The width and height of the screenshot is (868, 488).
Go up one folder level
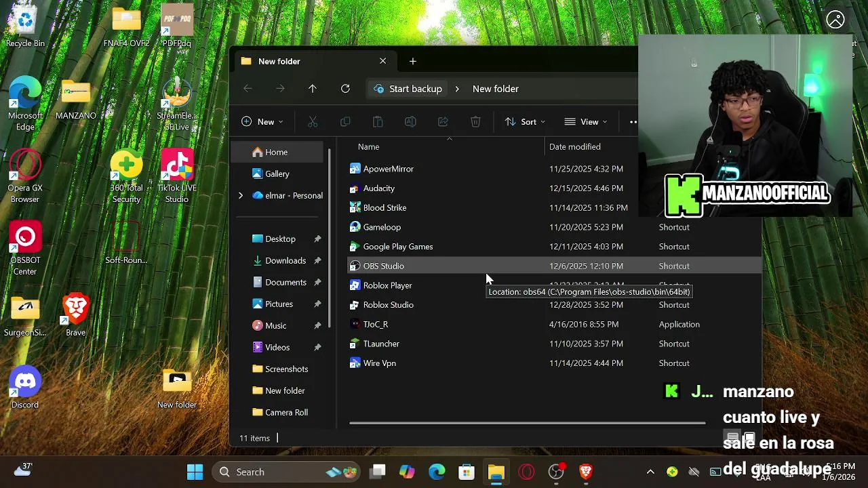pyautogui.click(x=313, y=89)
